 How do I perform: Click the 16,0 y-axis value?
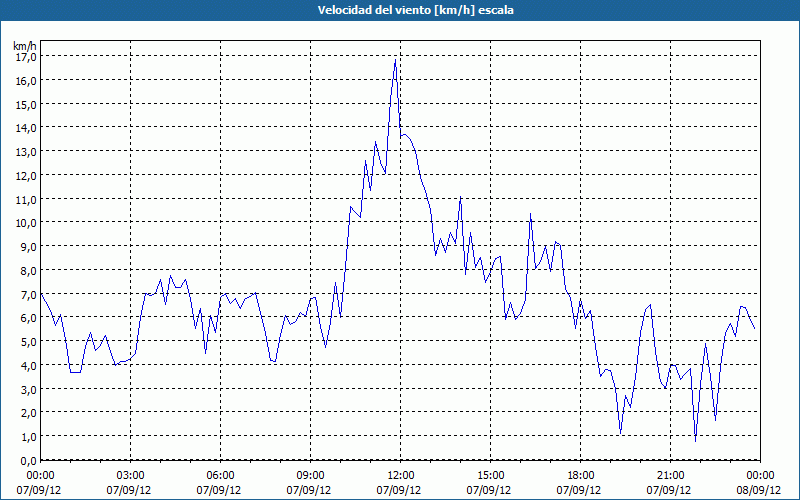(x=26, y=81)
